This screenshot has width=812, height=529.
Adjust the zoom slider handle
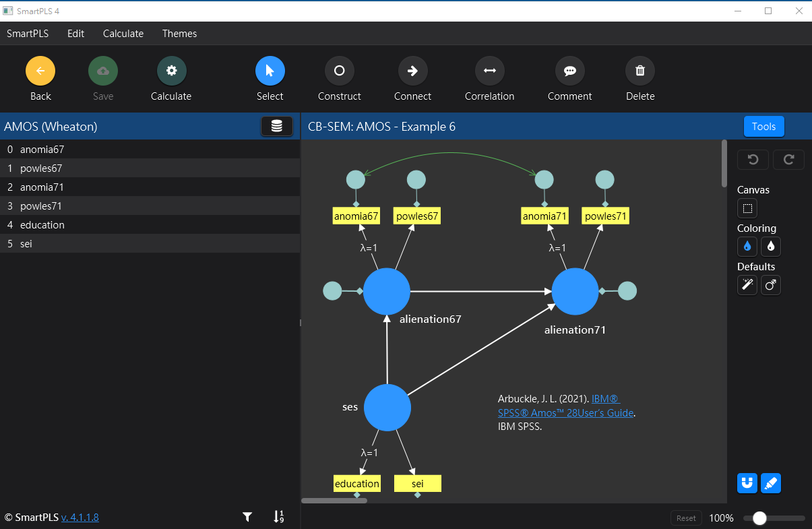(759, 518)
